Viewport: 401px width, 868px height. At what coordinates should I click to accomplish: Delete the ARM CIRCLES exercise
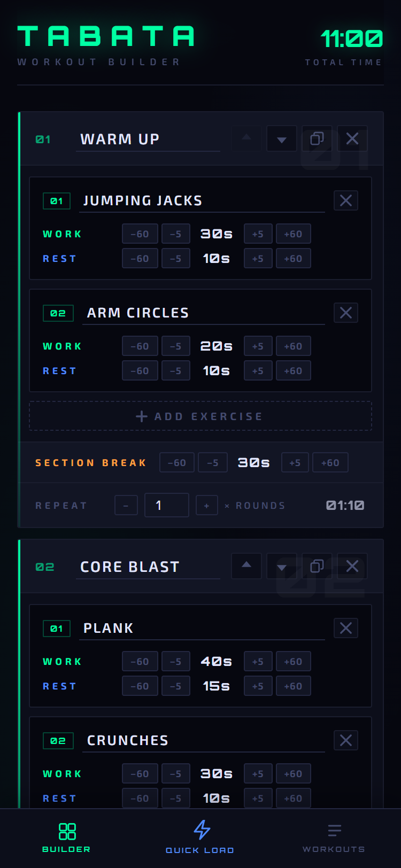[345, 313]
